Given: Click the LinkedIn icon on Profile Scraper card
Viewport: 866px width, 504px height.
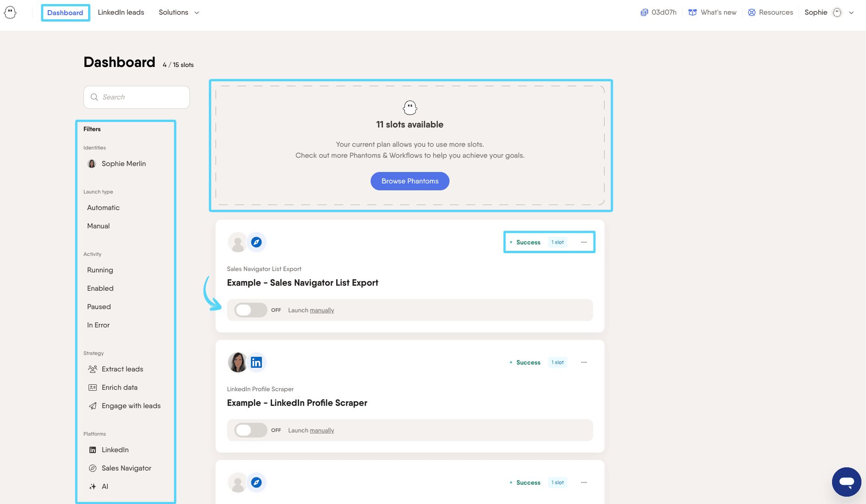Looking at the screenshot, I should click(x=256, y=362).
